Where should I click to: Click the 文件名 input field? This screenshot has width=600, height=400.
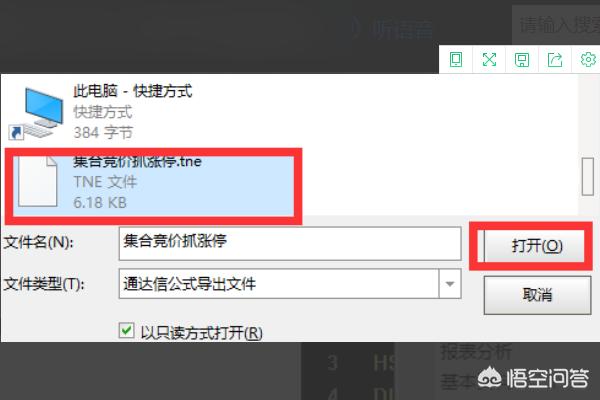(290, 243)
